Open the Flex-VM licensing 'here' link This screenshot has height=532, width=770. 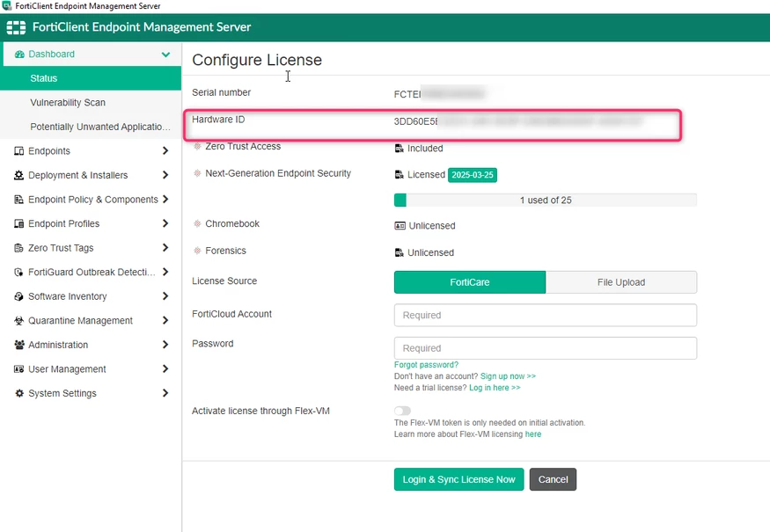(x=532, y=434)
